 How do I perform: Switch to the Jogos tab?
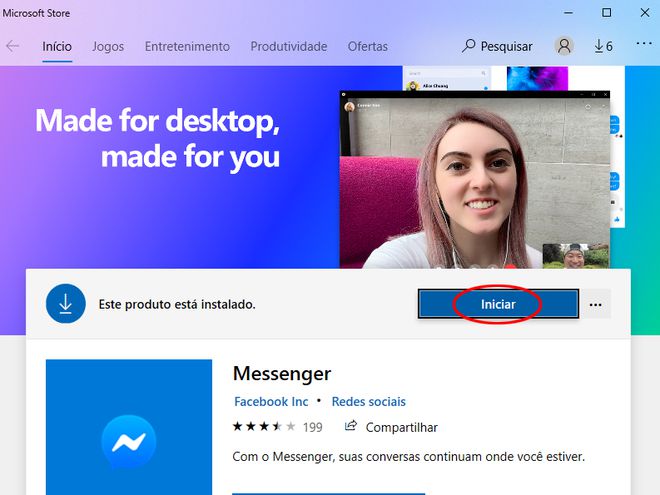(x=108, y=46)
